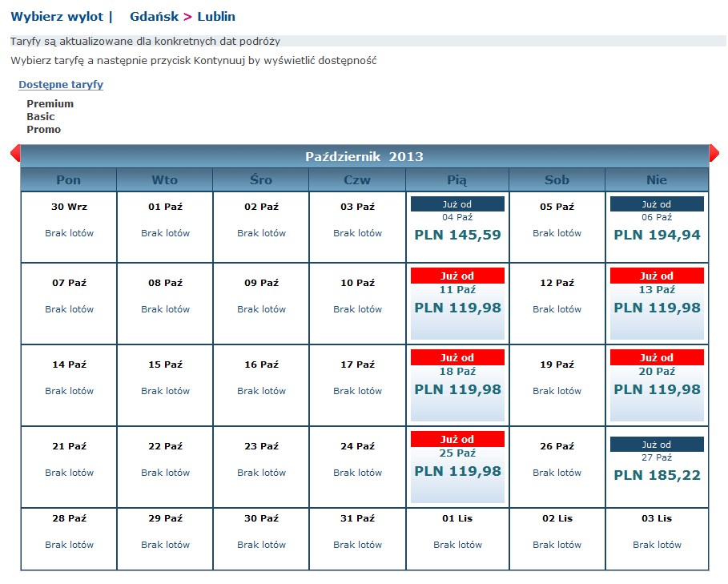
Task: Click the Czw column header
Action: coord(357,179)
